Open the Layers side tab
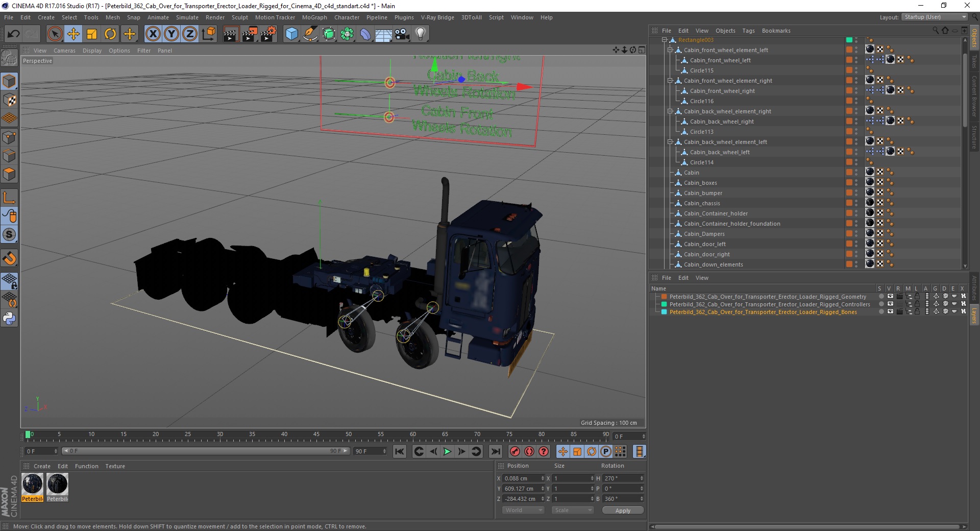The height and width of the screenshot is (531, 980). (974, 317)
